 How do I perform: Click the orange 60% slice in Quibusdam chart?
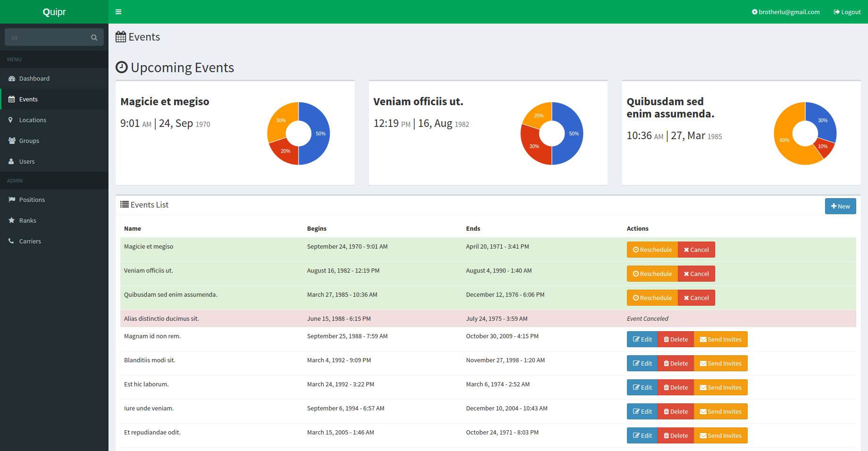pyautogui.click(x=785, y=140)
